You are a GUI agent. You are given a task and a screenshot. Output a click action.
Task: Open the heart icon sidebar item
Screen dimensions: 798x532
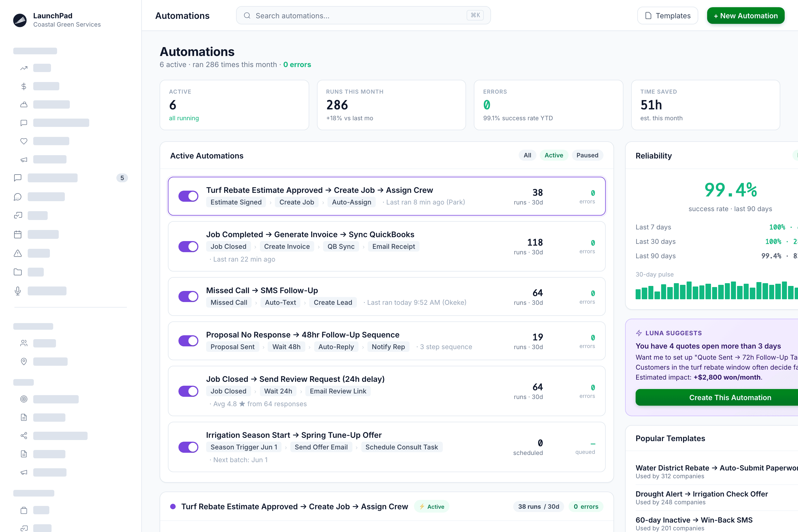point(24,141)
